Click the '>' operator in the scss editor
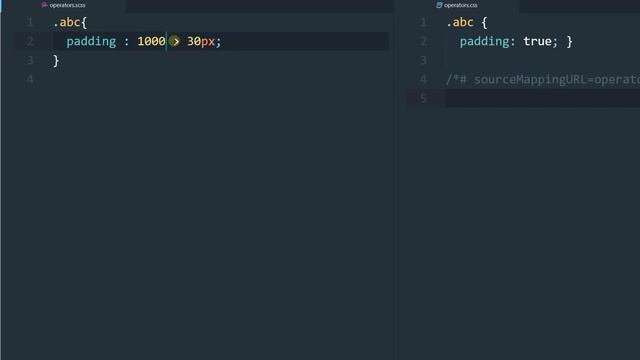 [x=175, y=41]
